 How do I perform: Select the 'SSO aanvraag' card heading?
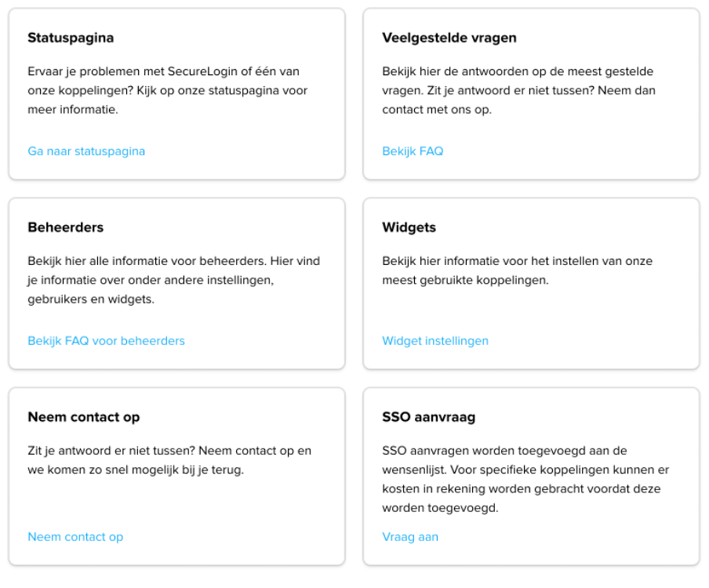pyautogui.click(x=429, y=417)
